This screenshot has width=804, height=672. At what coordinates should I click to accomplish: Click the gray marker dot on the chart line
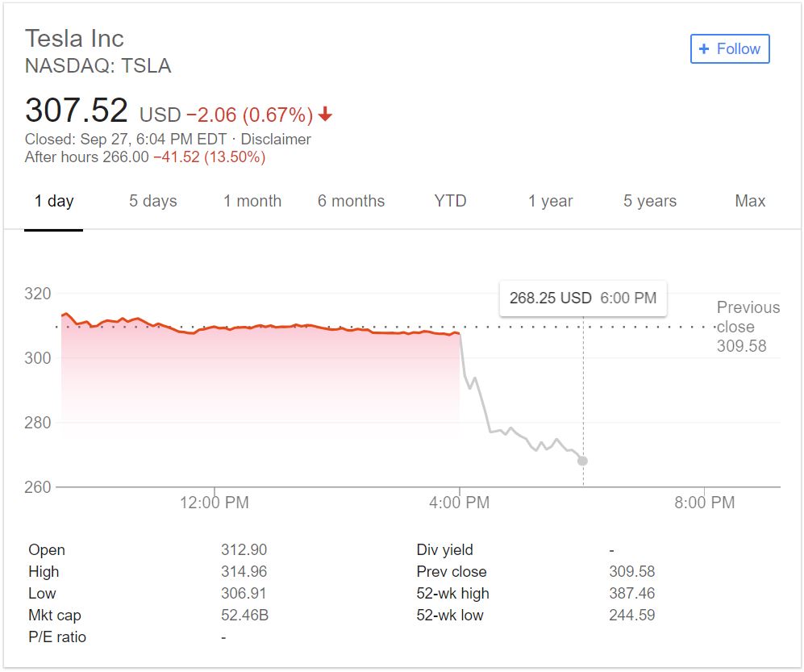tap(582, 461)
